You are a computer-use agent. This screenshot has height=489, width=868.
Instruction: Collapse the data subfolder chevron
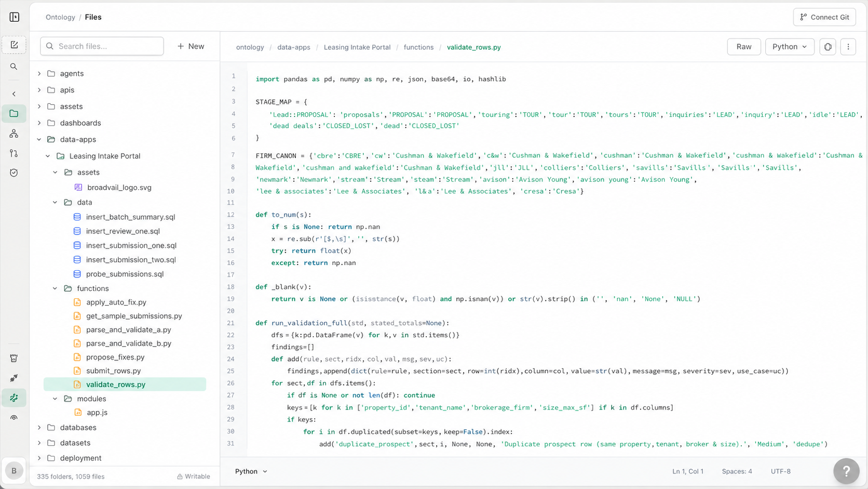pos(55,202)
